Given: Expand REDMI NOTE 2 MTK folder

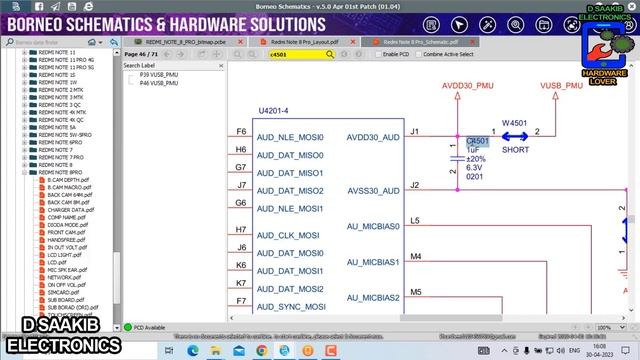Looking at the screenshot, I should pos(24,90).
